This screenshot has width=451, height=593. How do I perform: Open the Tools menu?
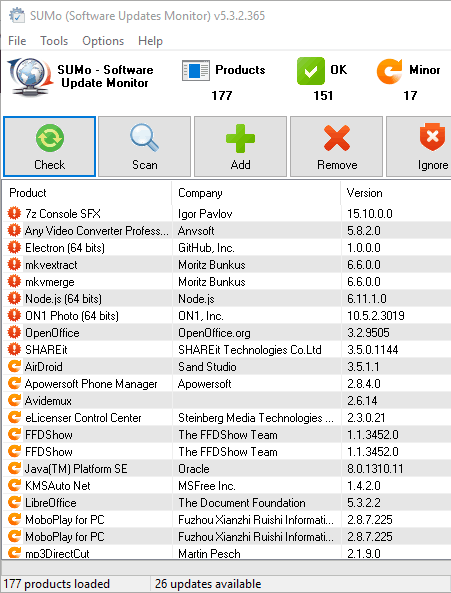[x=54, y=41]
